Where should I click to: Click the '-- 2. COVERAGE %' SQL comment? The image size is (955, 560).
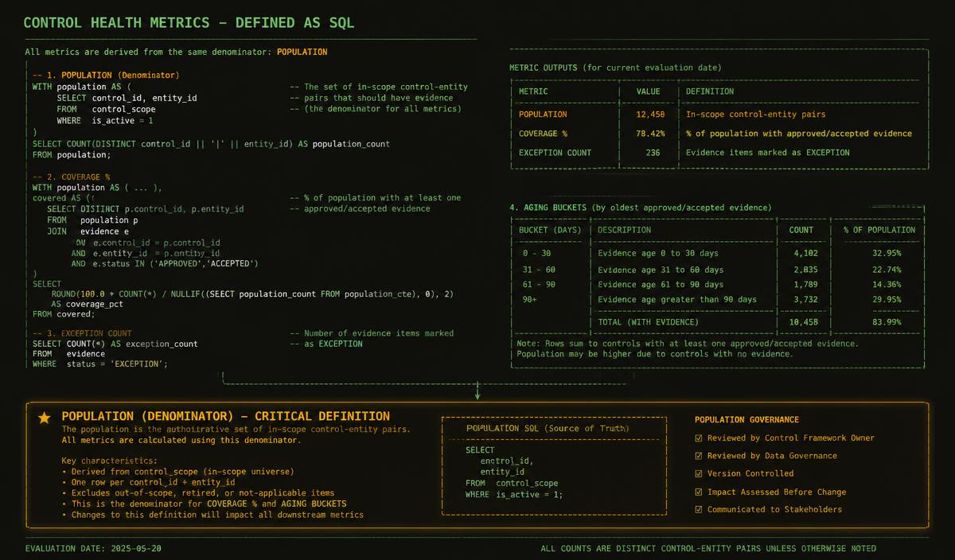71,176
